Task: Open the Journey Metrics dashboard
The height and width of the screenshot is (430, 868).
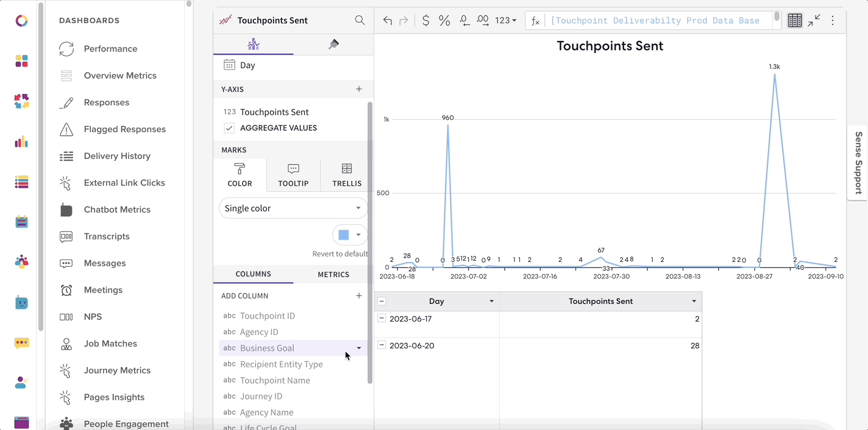Action: pyautogui.click(x=117, y=370)
